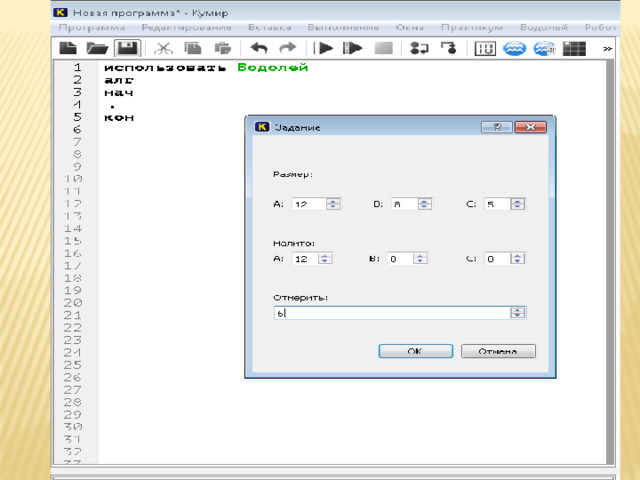Image resolution: width=640 pixels, height=480 pixels.
Task: Undo the last edit with the arrow icon
Action: (258, 48)
